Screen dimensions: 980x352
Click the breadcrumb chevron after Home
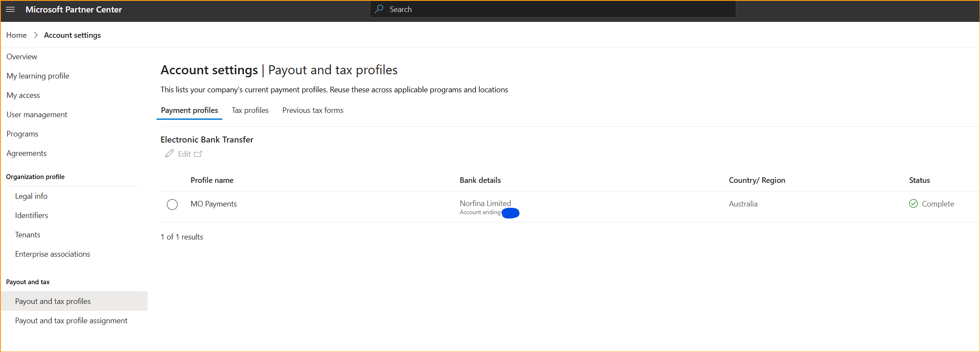pyautogui.click(x=36, y=35)
